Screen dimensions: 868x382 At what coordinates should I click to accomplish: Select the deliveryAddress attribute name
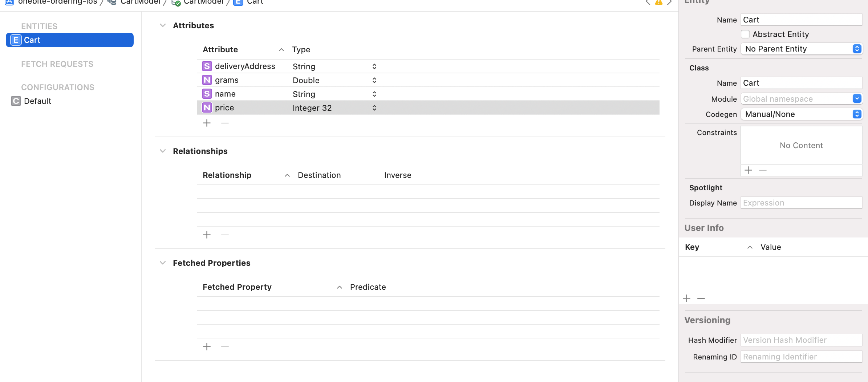click(245, 66)
